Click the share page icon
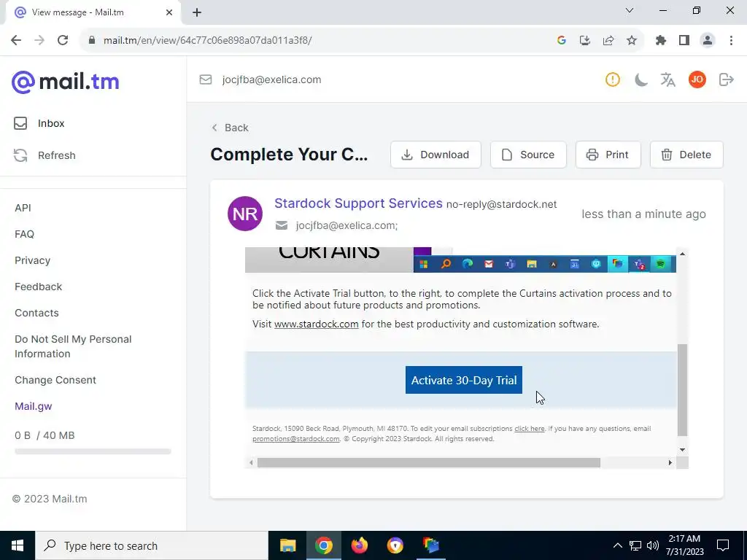Viewport: 747px width, 560px height. coord(608,41)
